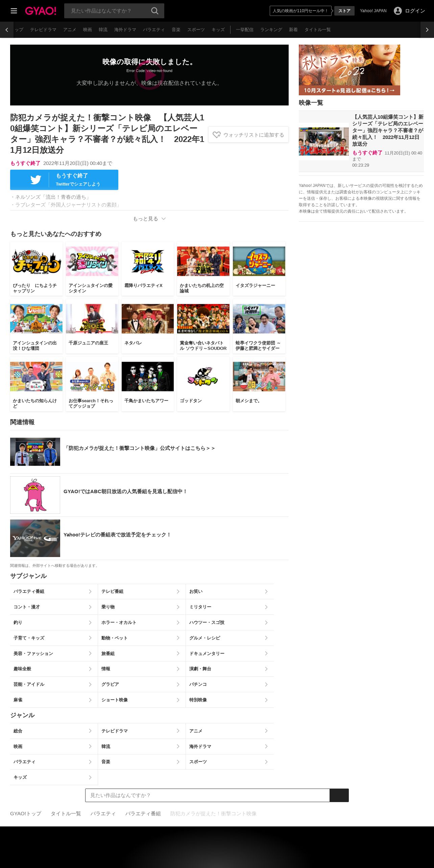
Task: Click the Twitter bird share icon
Action: pyautogui.click(x=35, y=179)
